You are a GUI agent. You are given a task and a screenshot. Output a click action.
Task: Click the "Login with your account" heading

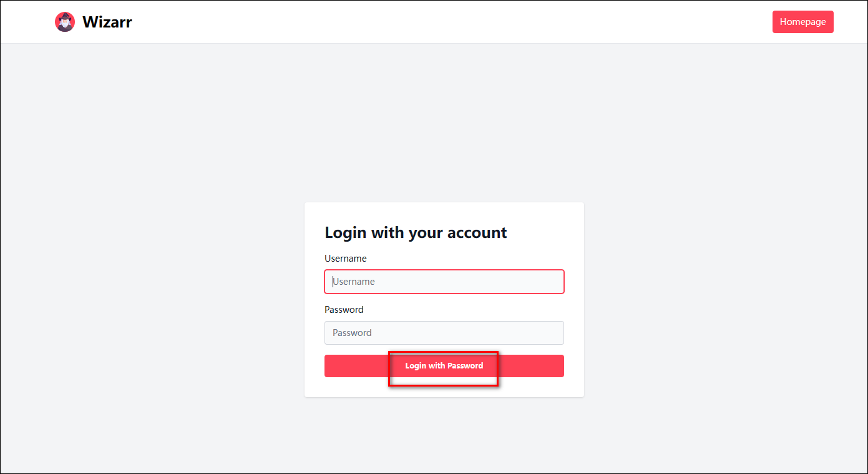point(416,233)
